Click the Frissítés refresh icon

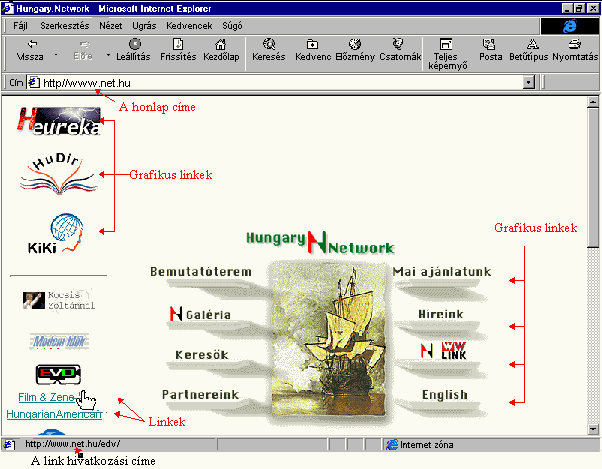(178, 50)
